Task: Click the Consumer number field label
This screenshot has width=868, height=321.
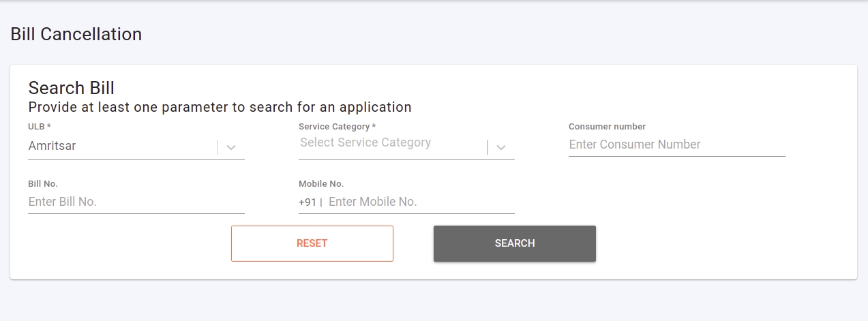Action: point(607,127)
